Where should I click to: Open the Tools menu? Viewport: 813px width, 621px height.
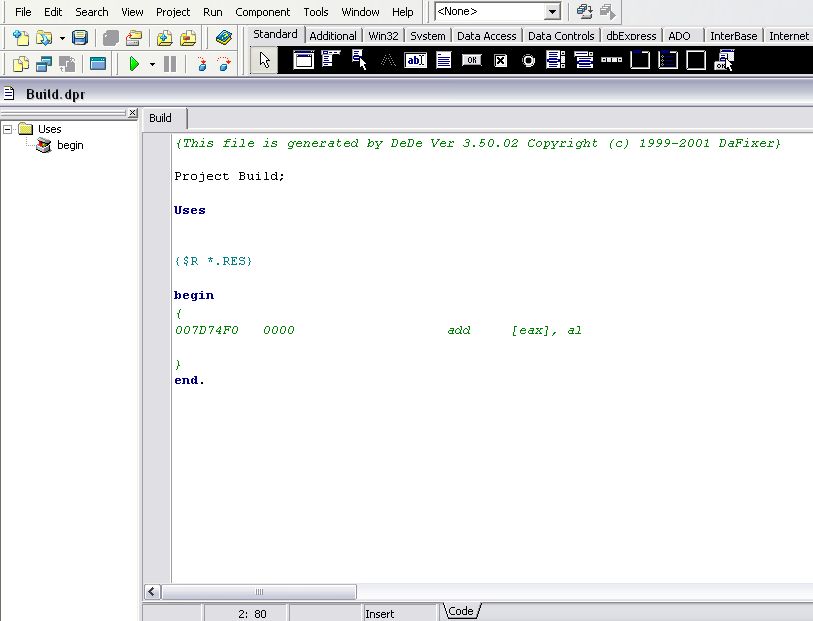point(316,12)
